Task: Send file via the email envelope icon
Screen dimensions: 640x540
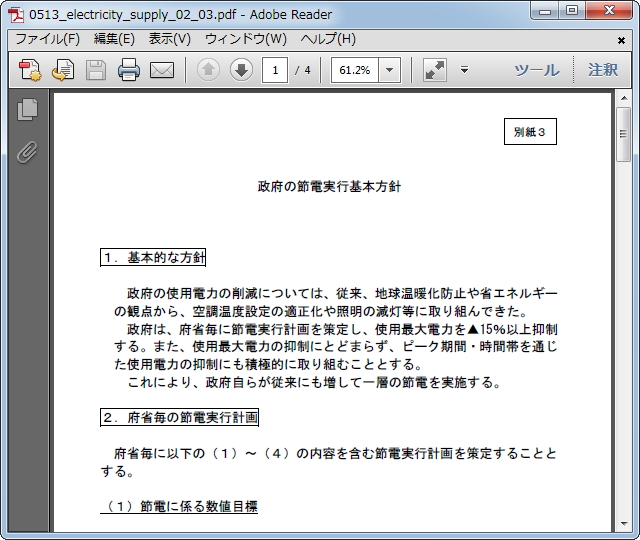Action: (x=162, y=70)
